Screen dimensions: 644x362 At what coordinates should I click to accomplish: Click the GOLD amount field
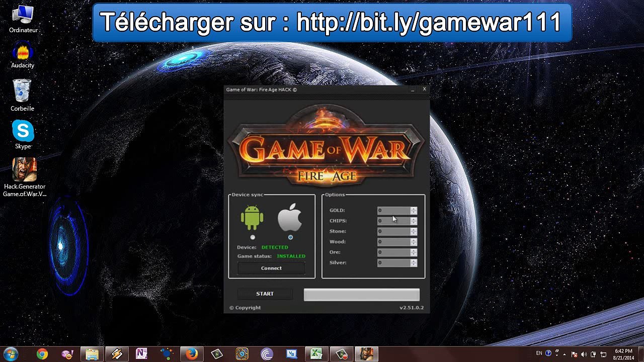click(393, 210)
